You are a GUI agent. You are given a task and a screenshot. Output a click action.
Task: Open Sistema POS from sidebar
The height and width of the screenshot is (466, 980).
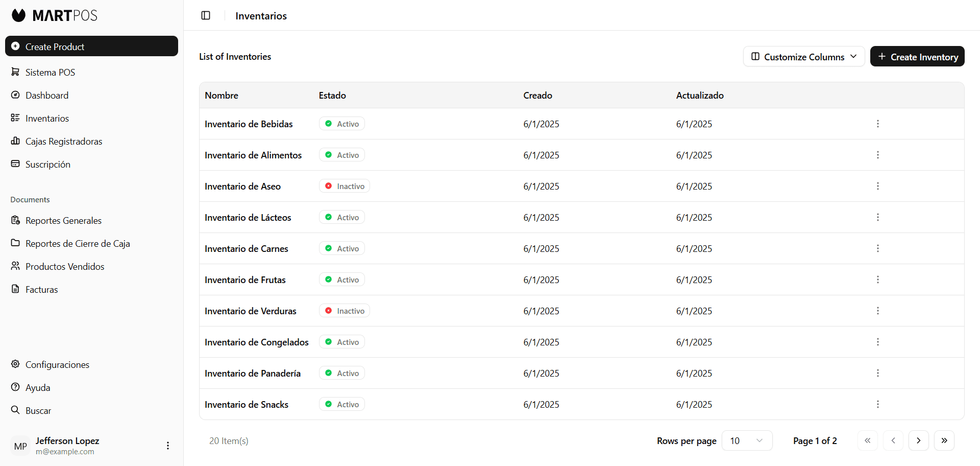(x=50, y=73)
